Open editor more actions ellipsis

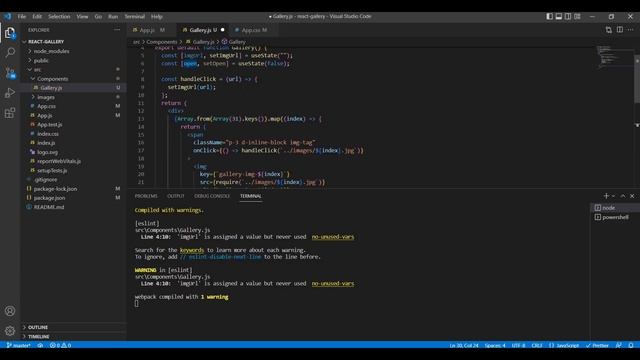point(631,30)
